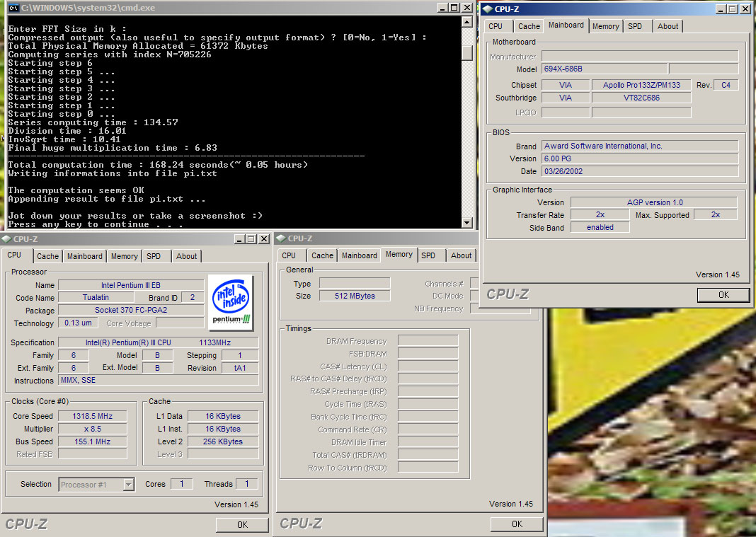756x537 pixels.
Task: Open About tab in Mainboard window
Action: coord(668,26)
